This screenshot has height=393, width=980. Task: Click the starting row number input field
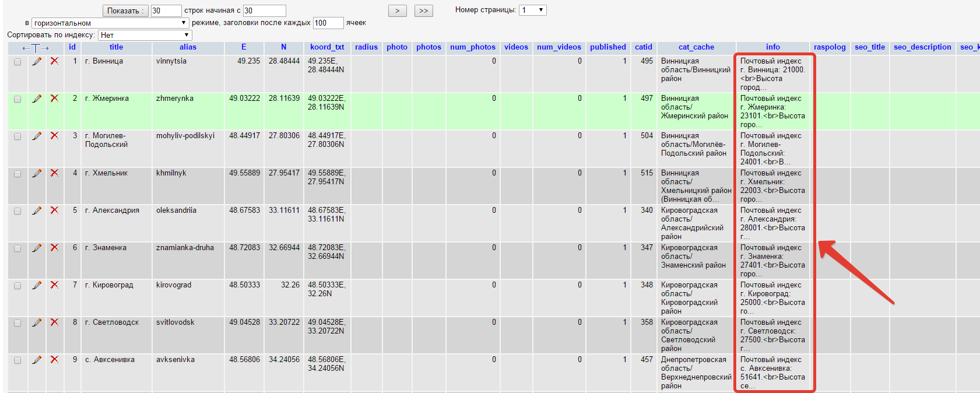click(264, 10)
